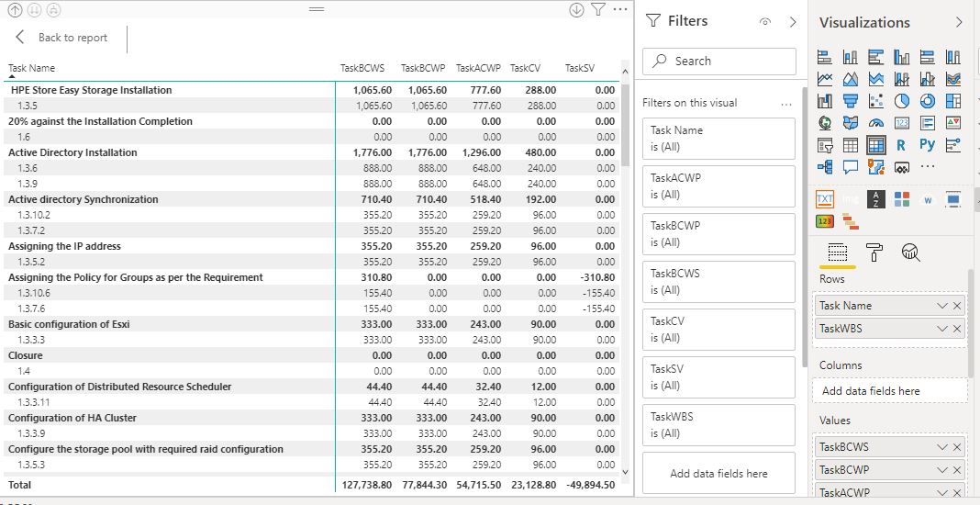Open the Fields tab in Visualizations

tap(837, 252)
